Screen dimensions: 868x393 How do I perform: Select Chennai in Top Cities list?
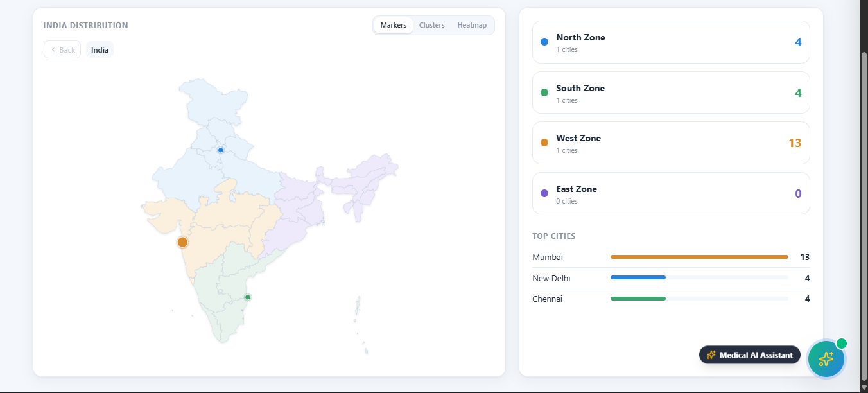(x=547, y=299)
